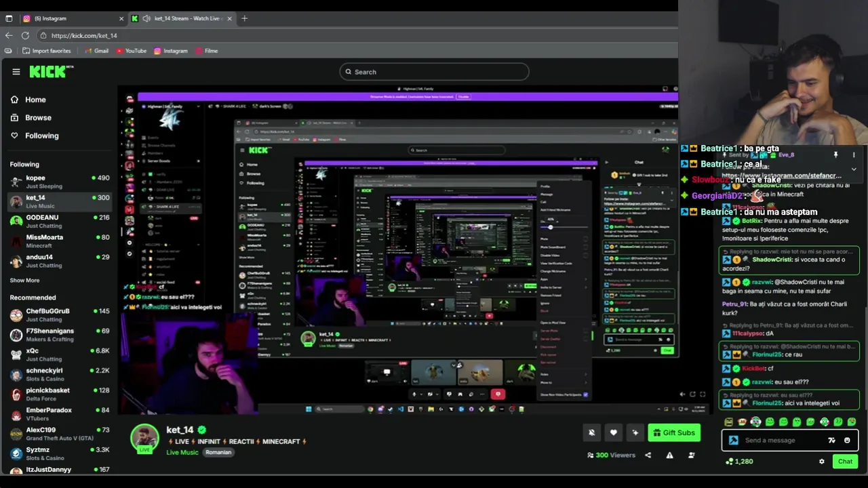The height and width of the screenshot is (488, 868).
Task: Click the ket_14 verified badge
Action: [201, 430]
